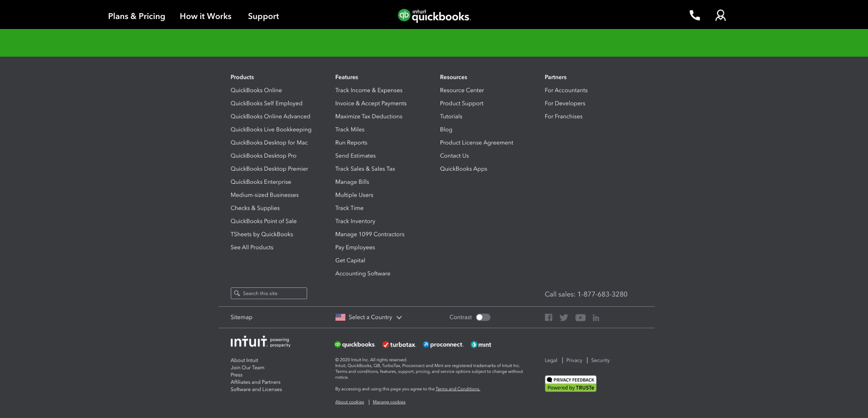Screen dimensions: 868x418
Task: Click the Terms and Conditions link
Action: [x=458, y=389]
